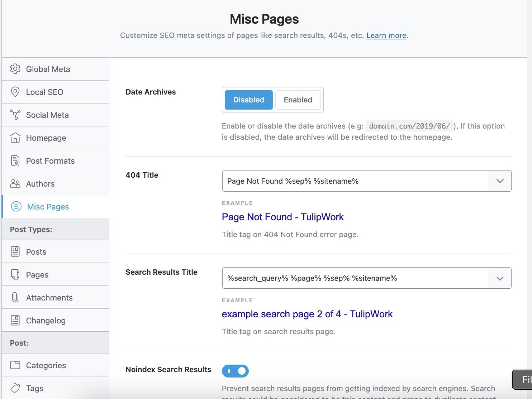Click the Misc Pages circle list icon
Image resolution: width=532 pixels, height=399 pixels.
coord(16,206)
